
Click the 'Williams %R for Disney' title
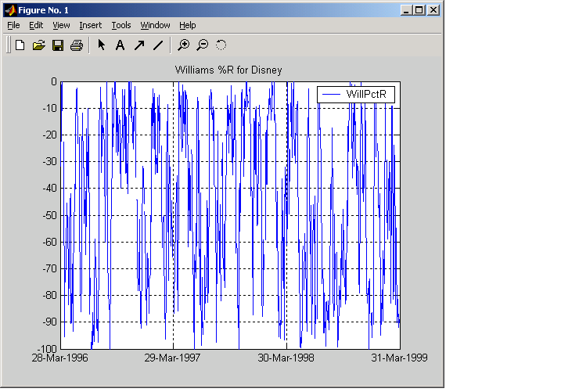(x=228, y=70)
